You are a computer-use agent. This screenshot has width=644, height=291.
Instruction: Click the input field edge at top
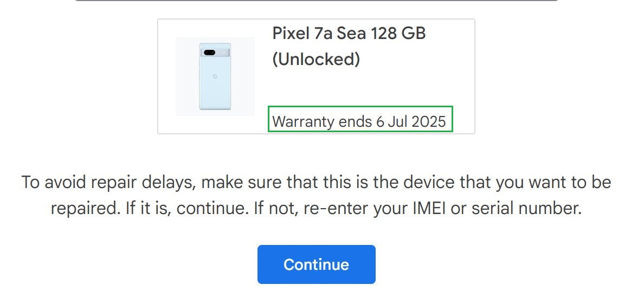tap(316, 1)
